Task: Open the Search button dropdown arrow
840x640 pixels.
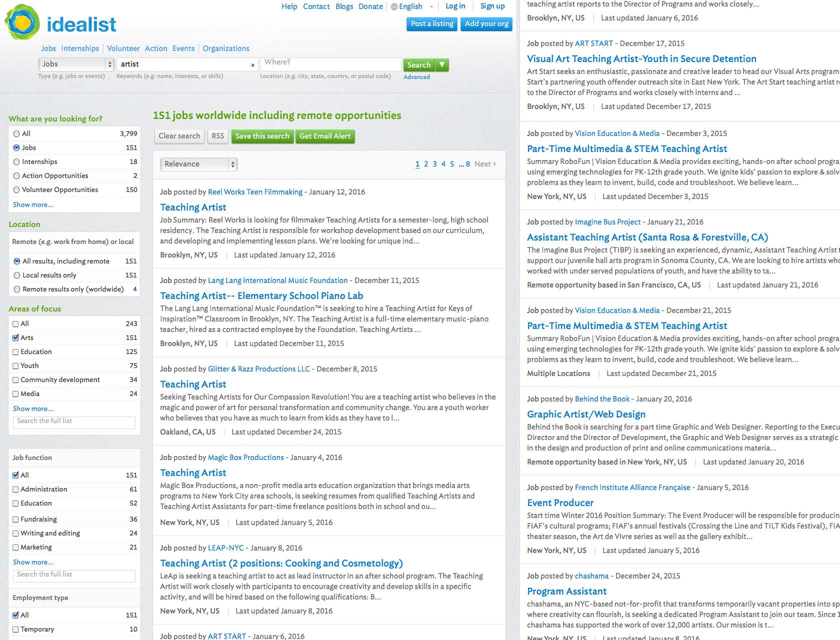Action: coord(442,65)
